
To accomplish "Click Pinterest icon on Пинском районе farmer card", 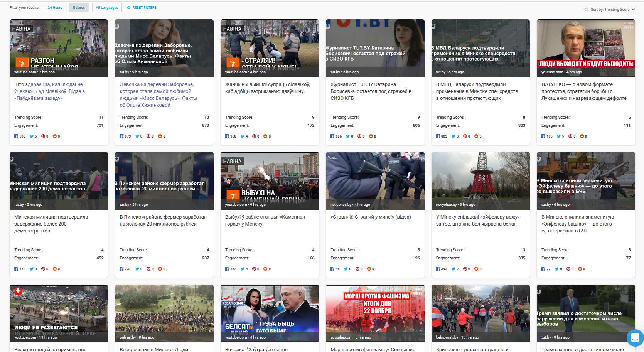I will 148,269.
